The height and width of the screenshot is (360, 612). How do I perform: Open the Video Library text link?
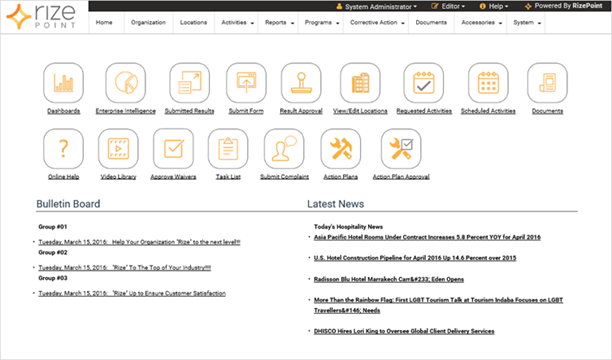pyautogui.click(x=118, y=177)
